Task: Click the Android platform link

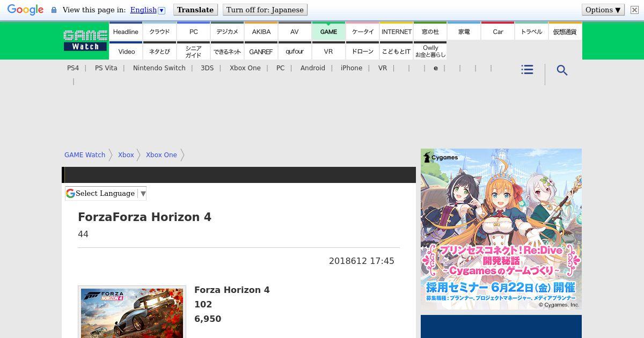Action: click(313, 68)
